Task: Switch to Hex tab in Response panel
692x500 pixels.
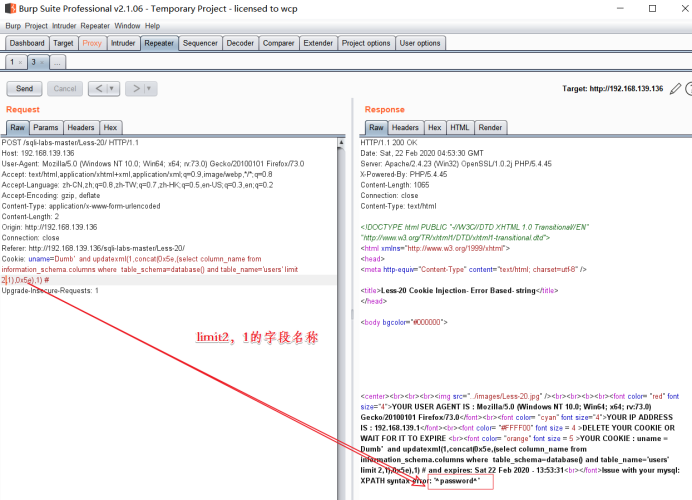Action: click(x=435, y=128)
